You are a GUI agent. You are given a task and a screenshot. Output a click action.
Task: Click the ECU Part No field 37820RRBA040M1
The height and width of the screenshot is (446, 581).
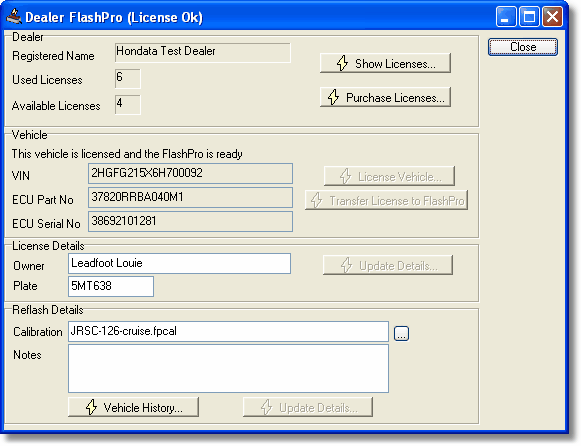click(x=190, y=197)
